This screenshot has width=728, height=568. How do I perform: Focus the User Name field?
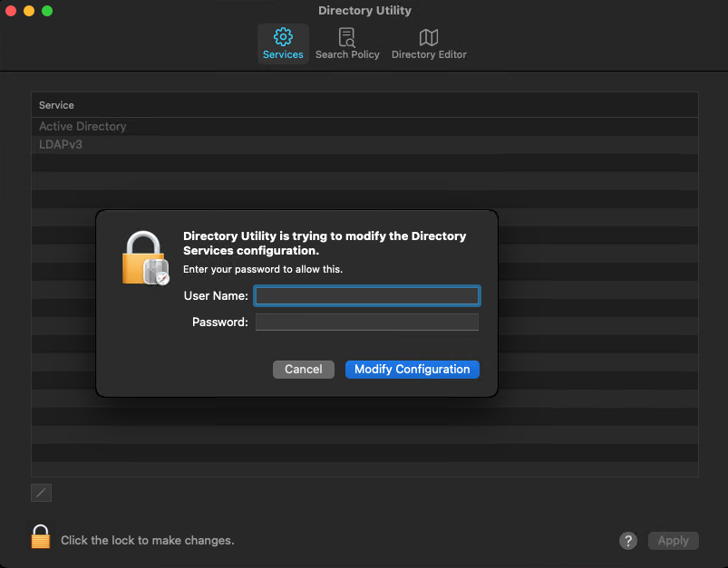point(367,295)
